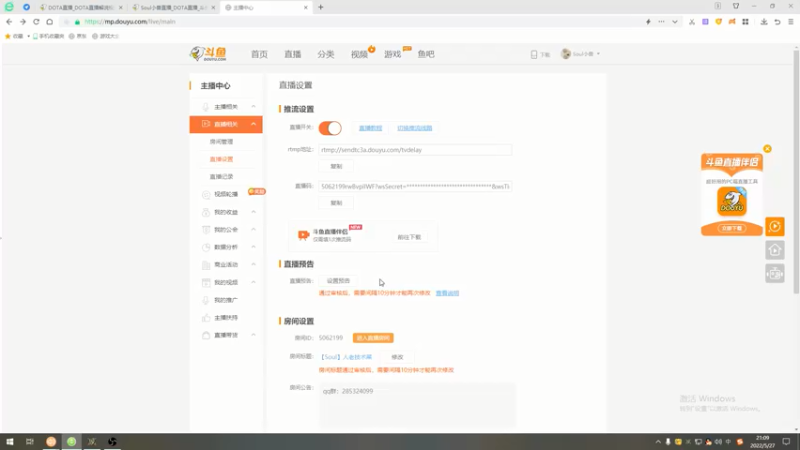Viewport: 800px width, 450px height.
Task: Open address bar dropdown chevron
Action: pos(674,22)
